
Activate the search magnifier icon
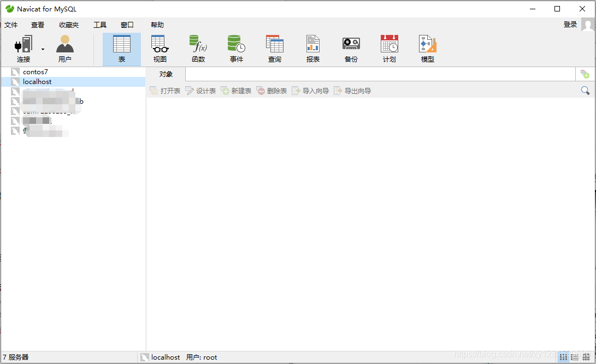586,90
